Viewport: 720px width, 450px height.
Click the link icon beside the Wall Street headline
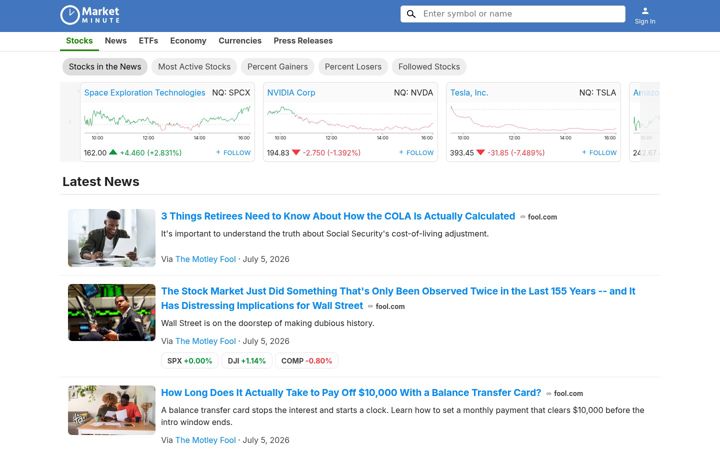pos(370,306)
